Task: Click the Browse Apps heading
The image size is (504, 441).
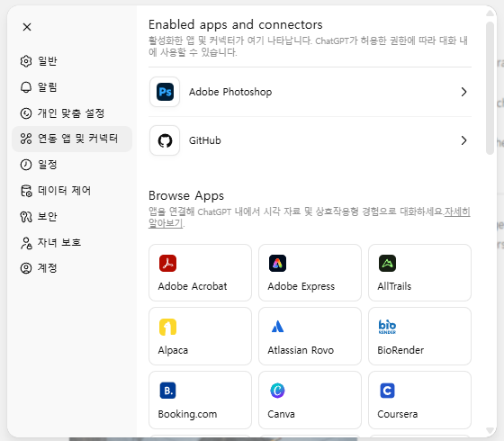Action: 186,196
